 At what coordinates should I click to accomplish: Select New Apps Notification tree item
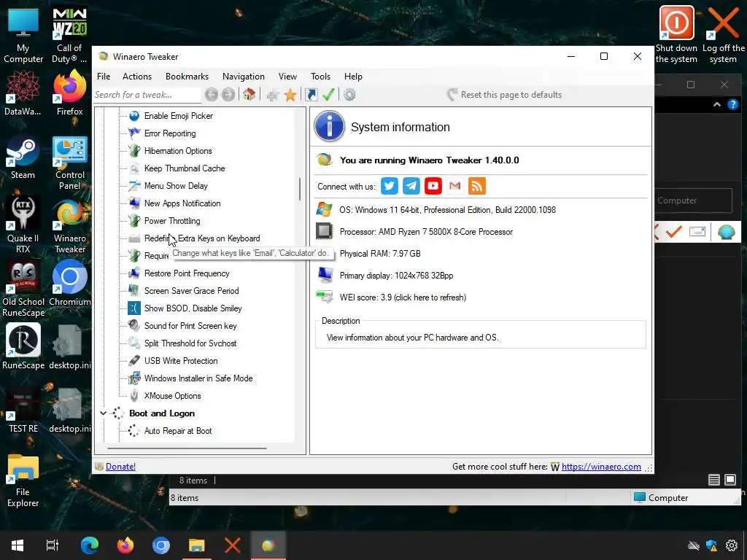(x=182, y=203)
